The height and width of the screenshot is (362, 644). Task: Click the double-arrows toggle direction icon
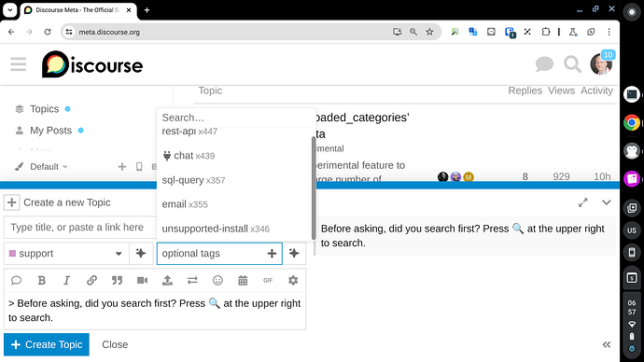pos(192,280)
